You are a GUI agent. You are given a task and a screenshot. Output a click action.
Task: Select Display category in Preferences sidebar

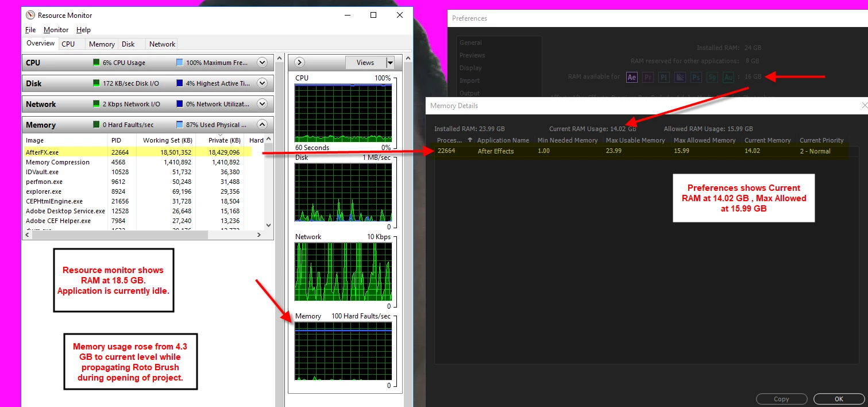point(470,68)
